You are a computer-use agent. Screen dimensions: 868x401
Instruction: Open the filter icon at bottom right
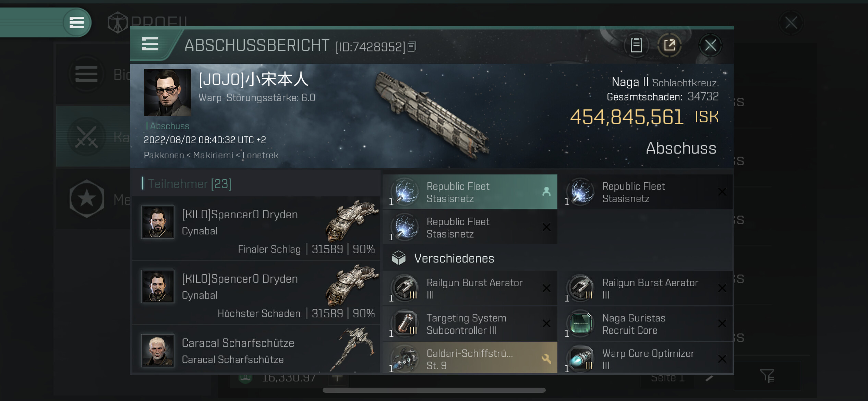pos(767,376)
